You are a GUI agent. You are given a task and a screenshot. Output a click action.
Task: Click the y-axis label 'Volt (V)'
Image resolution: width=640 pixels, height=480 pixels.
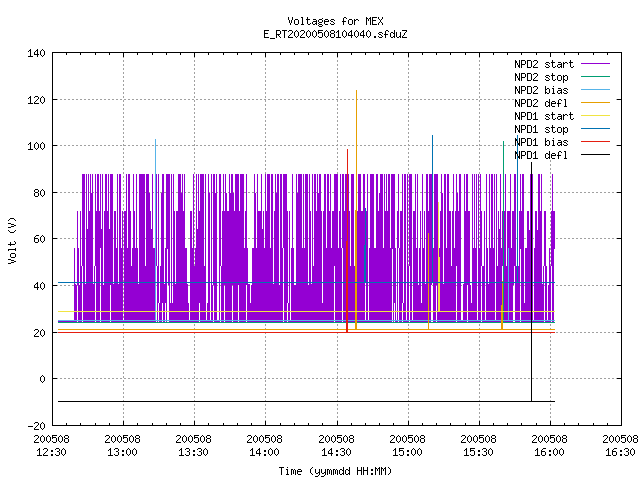click(x=12, y=240)
